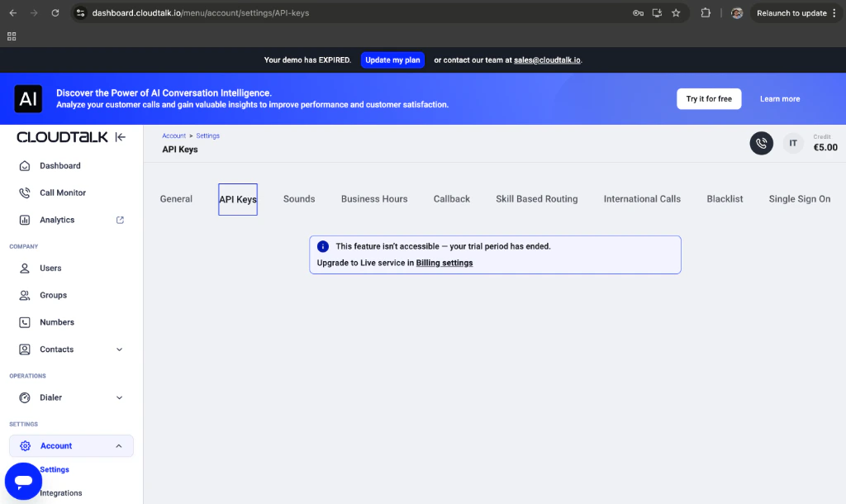Click the Update my plan button
This screenshot has width=846, height=504.
(x=392, y=59)
